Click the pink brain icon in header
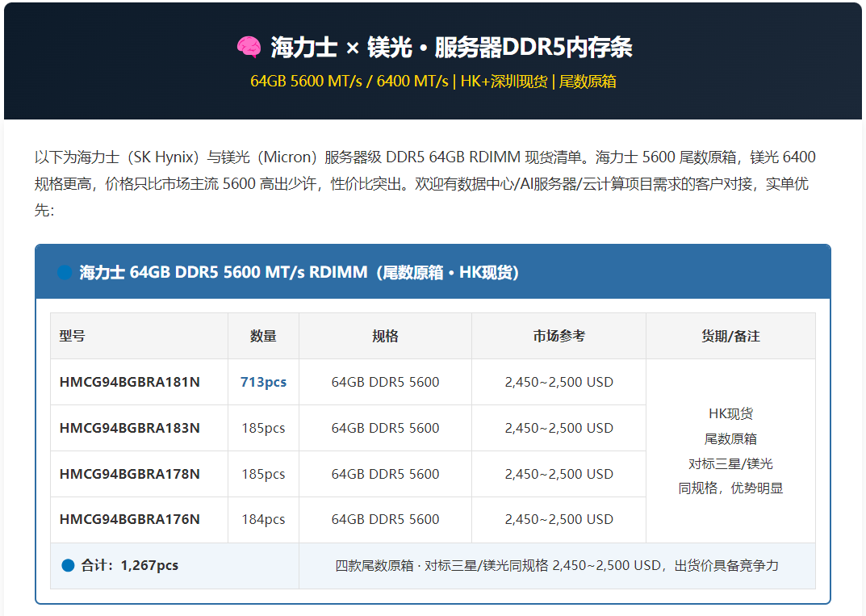Viewport: 866px width, 616px height. (249, 48)
